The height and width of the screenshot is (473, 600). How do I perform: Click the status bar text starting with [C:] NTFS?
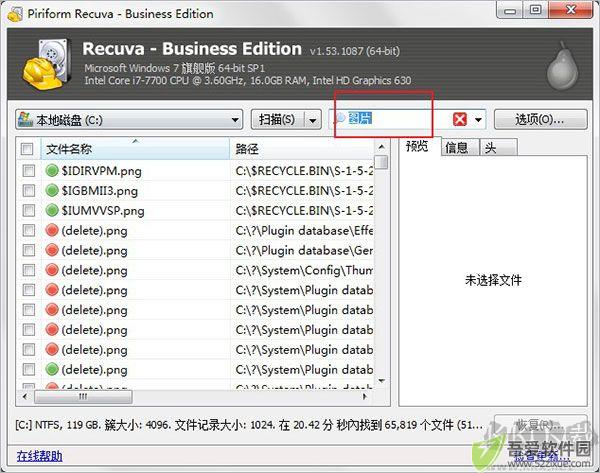click(249, 425)
